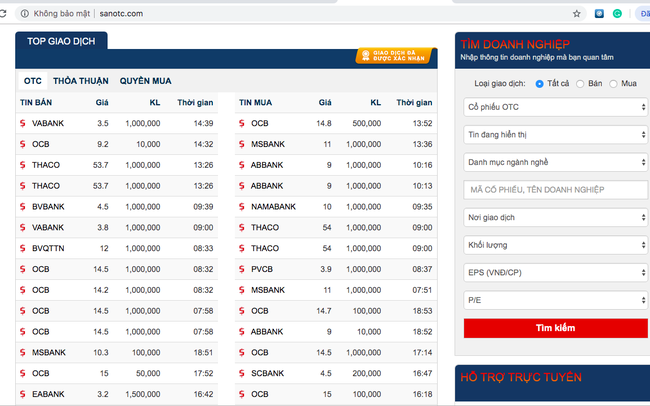Click the dollar icon beside SCBANK buy row

click(x=242, y=373)
